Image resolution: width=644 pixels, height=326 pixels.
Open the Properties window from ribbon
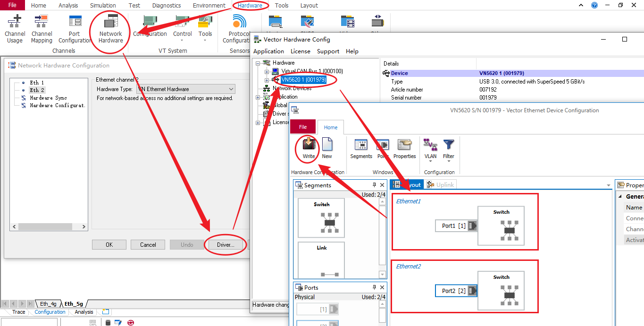pyautogui.click(x=404, y=149)
